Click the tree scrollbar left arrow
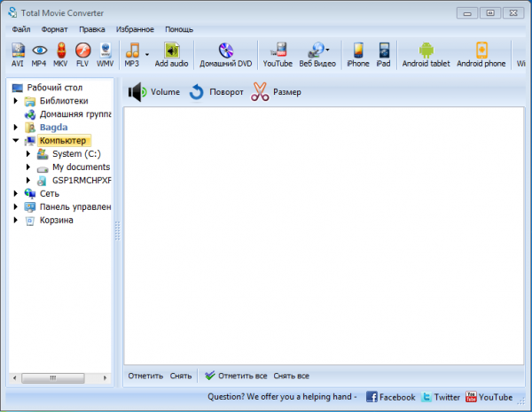The width and height of the screenshot is (532, 412). tap(14, 377)
